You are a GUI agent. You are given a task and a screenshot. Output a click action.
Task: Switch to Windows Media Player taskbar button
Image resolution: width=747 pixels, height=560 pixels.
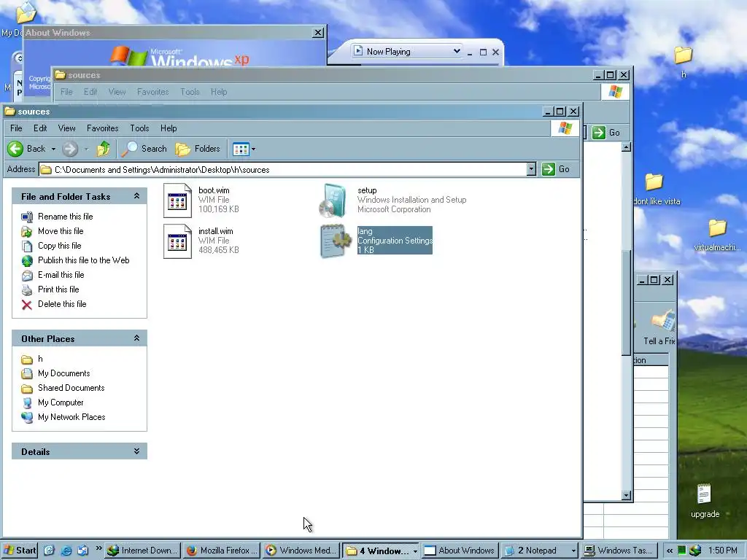click(x=301, y=551)
